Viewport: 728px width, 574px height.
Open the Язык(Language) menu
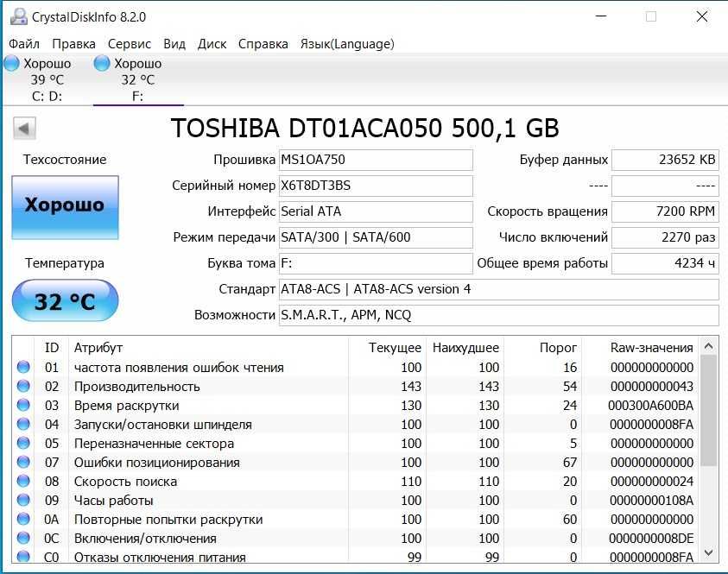(347, 44)
